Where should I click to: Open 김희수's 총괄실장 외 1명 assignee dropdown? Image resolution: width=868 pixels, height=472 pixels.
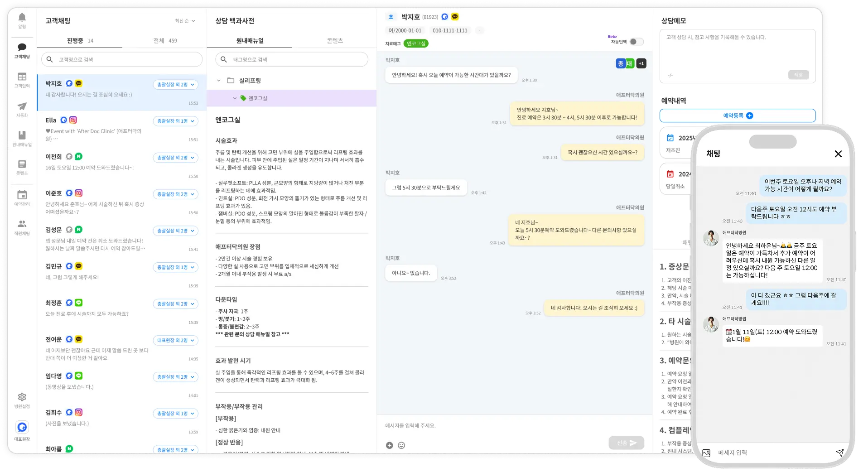click(x=176, y=413)
